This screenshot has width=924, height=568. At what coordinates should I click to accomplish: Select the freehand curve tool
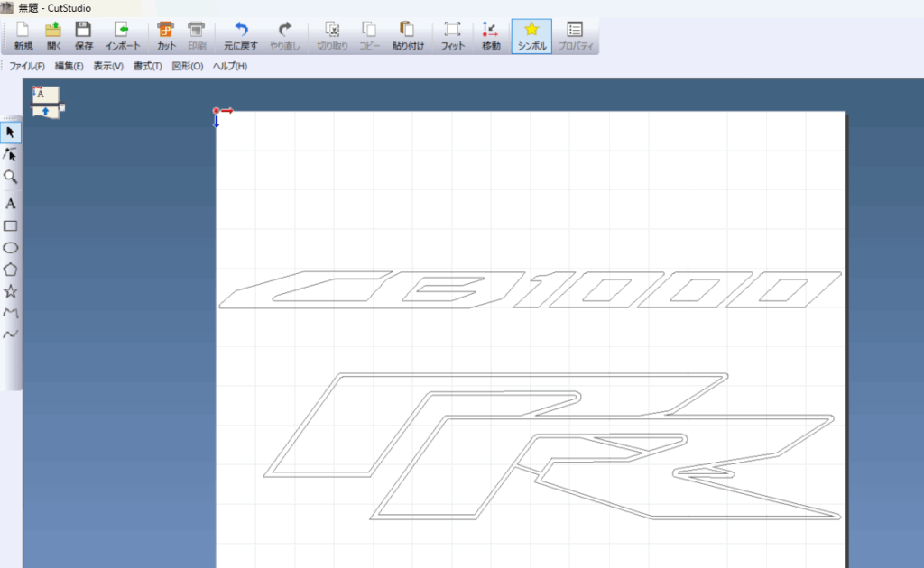tap(11, 334)
